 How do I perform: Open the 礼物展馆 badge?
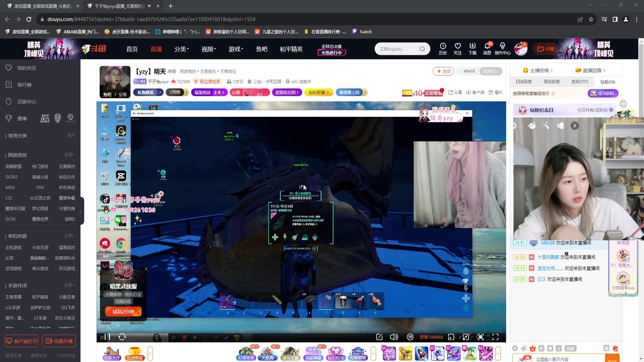tap(148, 93)
